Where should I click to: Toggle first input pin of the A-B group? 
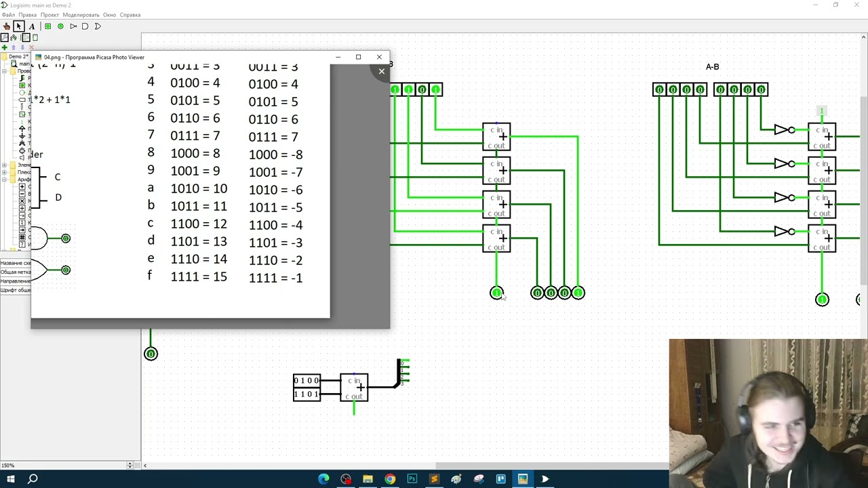pos(659,89)
